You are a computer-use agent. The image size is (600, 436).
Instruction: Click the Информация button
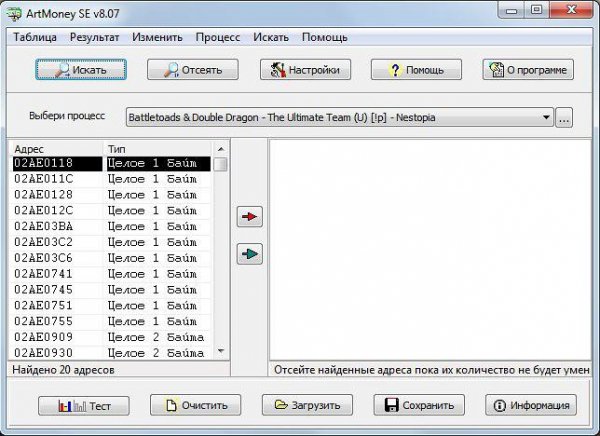[531, 405]
